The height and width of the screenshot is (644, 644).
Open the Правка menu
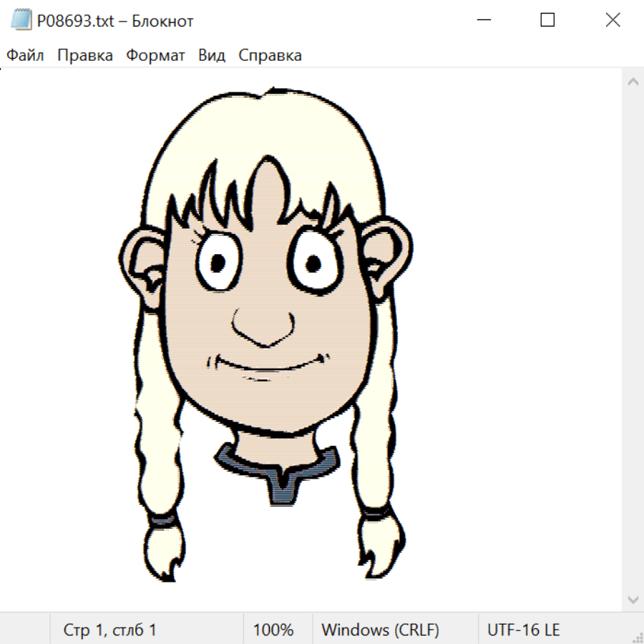pyautogui.click(x=84, y=56)
